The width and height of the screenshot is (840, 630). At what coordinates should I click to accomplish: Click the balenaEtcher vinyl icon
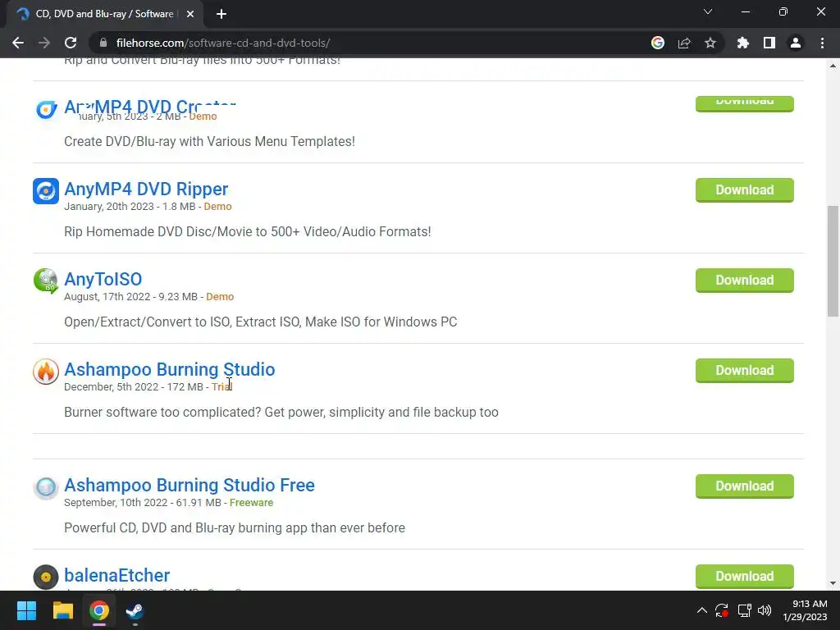[46, 577]
